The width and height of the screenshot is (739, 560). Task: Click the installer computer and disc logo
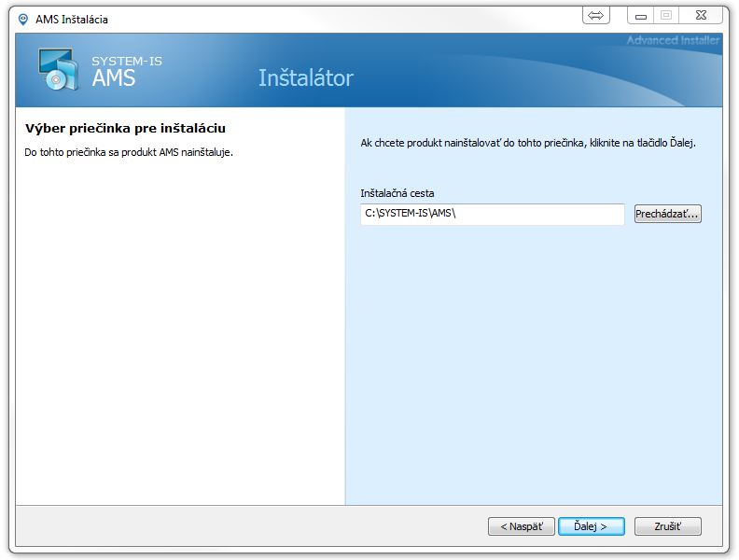[58, 69]
